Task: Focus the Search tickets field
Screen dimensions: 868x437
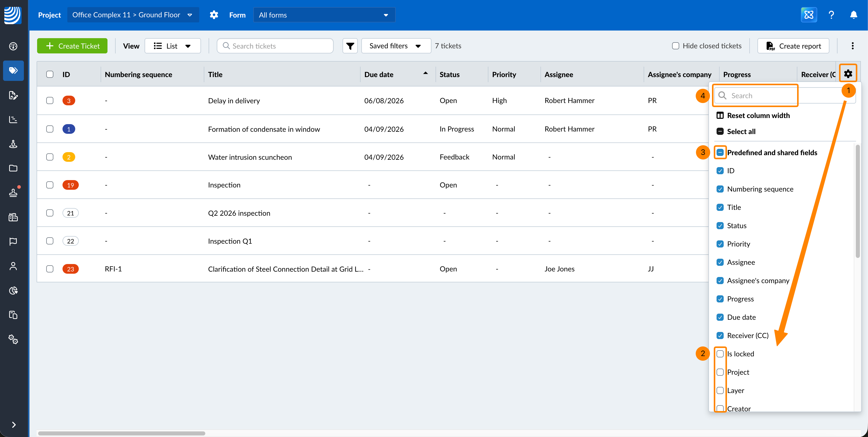Action: tap(275, 46)
